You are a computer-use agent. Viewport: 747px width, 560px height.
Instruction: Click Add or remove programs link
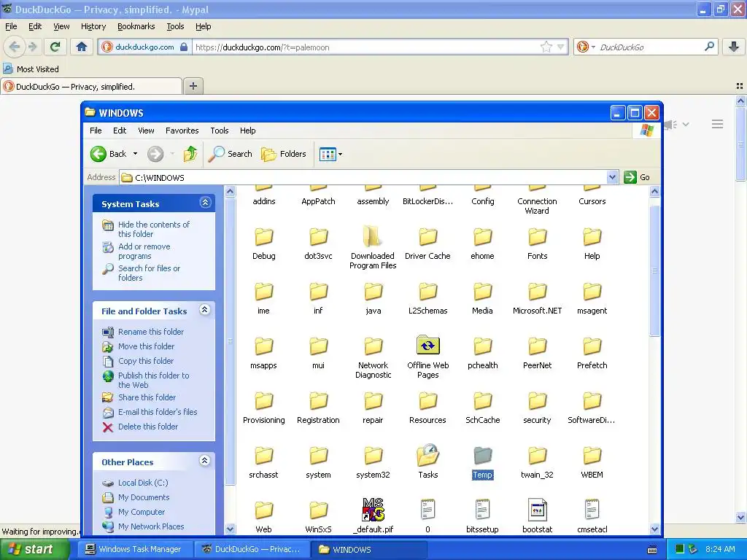(144, 251)
